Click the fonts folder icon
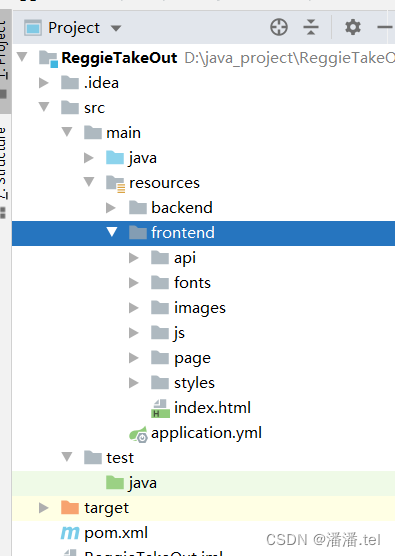The height and width of the screenshot is (556, 395). coord(160,283)
